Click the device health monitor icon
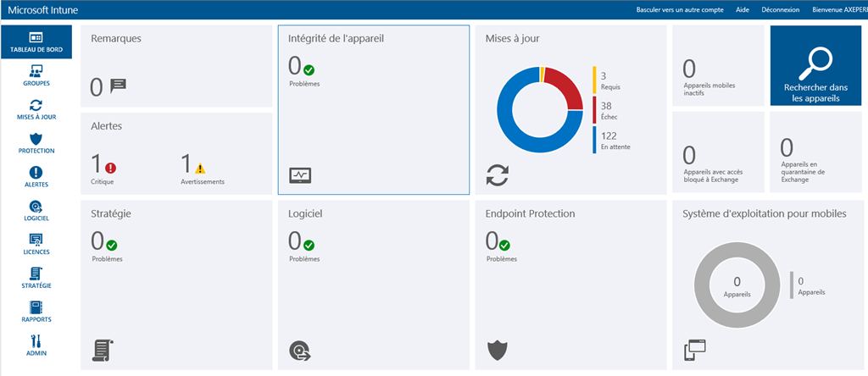This screenshot has width=868, height=376. [x=300, y=175]
